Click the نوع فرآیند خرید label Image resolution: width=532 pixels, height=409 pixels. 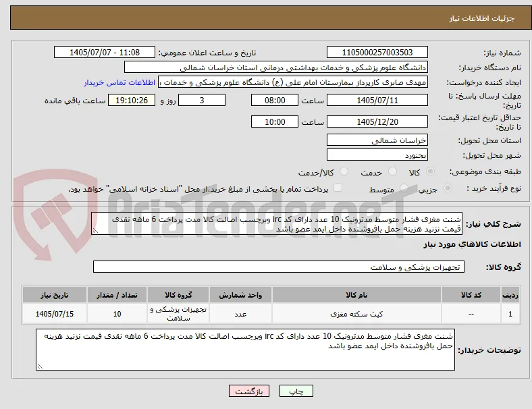pyautogui.click(x=494, y=188)
